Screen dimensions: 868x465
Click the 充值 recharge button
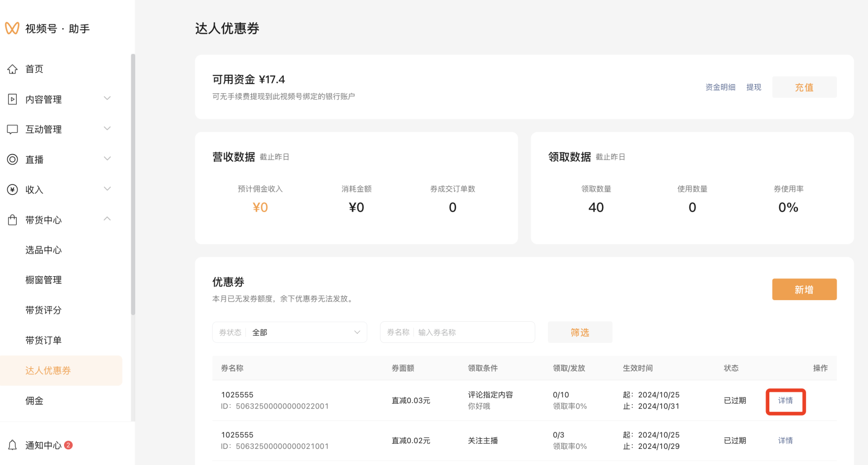(804, 87)
